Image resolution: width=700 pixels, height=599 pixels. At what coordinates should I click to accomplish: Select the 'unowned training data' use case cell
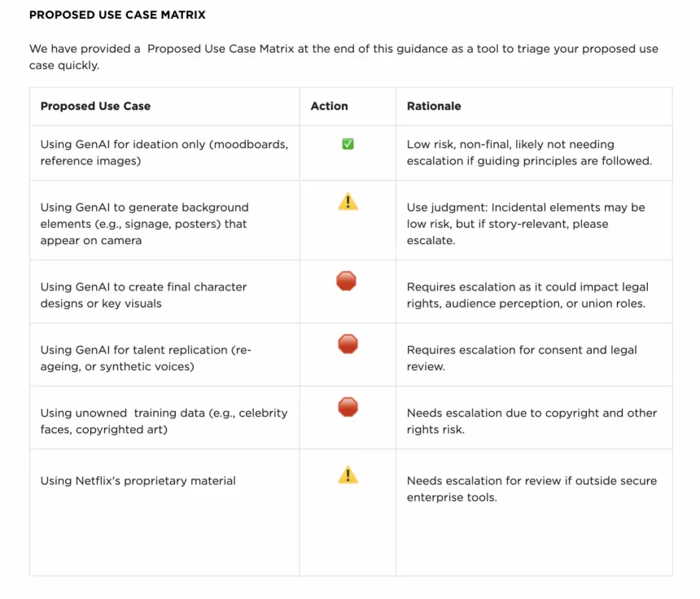pos(164,421)
